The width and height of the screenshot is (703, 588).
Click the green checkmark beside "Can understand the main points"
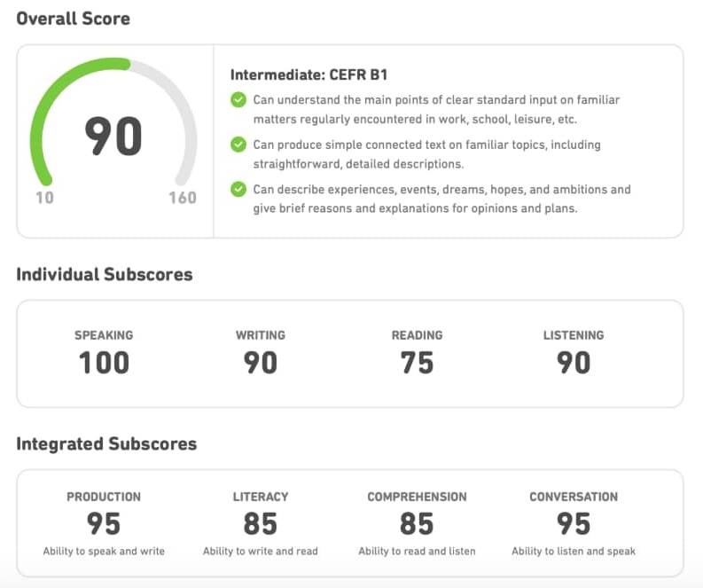238,100
